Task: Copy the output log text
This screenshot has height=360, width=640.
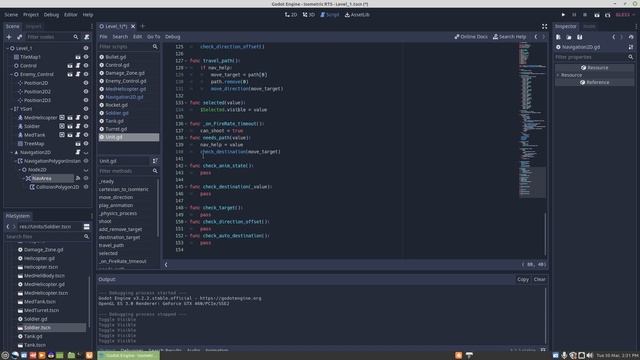Action: tap(523, 280)
